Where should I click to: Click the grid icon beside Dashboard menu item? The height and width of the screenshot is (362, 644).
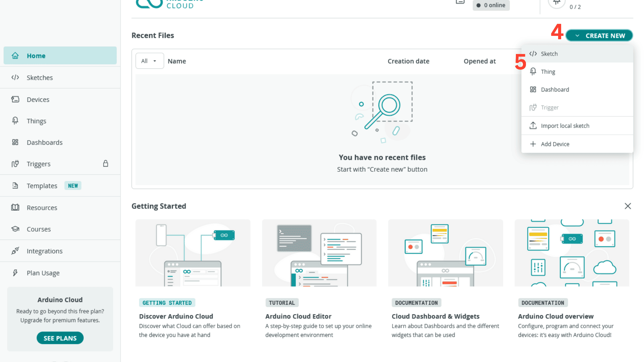[533, 89]
